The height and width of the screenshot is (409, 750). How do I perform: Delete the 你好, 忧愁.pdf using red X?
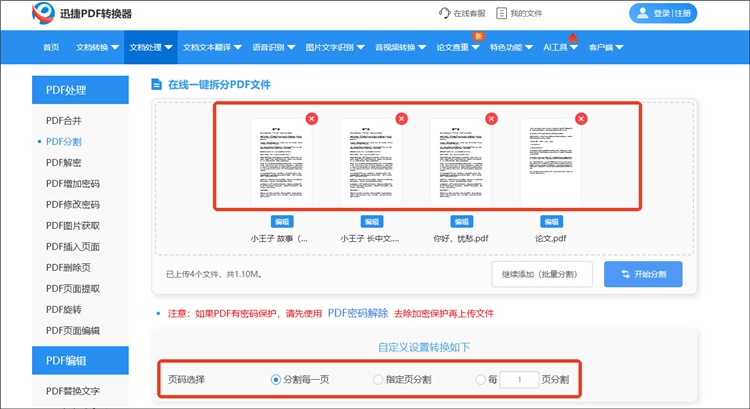491,119
